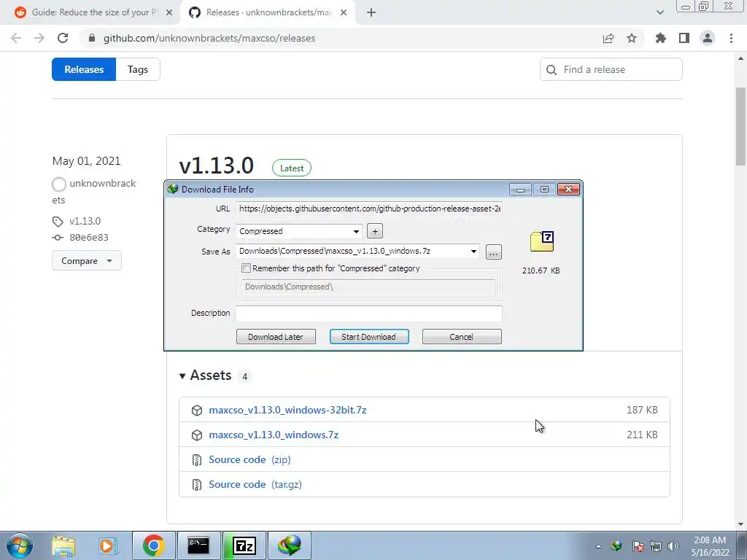Show hidden system tray icons
Viewport: 747px width, 560px height.
(x=598, y=546)
